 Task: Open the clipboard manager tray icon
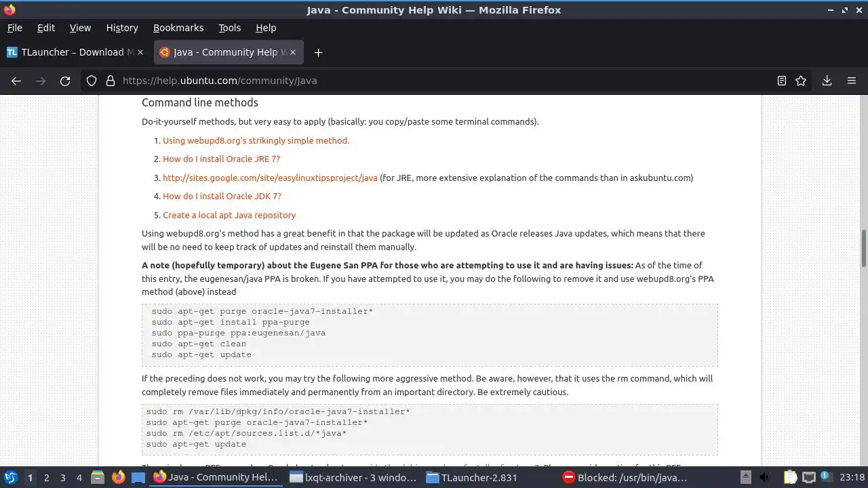point(791,477)
